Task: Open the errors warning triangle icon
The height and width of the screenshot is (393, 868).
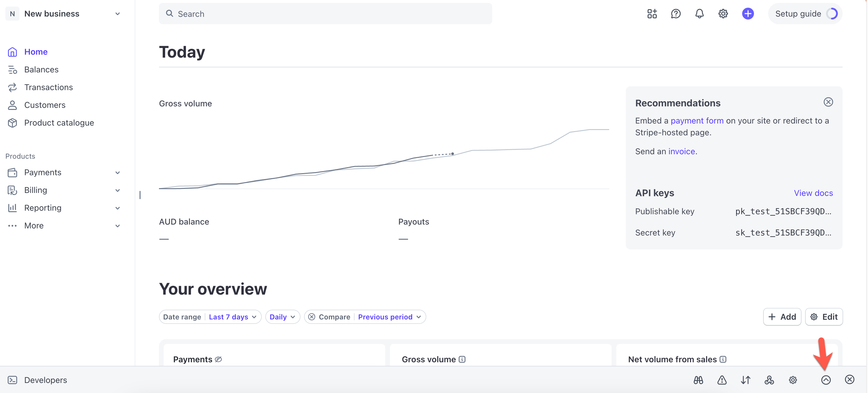Action: pyautogui.click(x=722, y=380)
